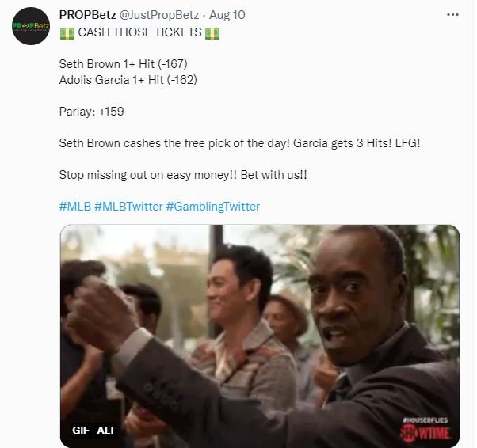Open the PROPBetz display name link

coord(88,15)
